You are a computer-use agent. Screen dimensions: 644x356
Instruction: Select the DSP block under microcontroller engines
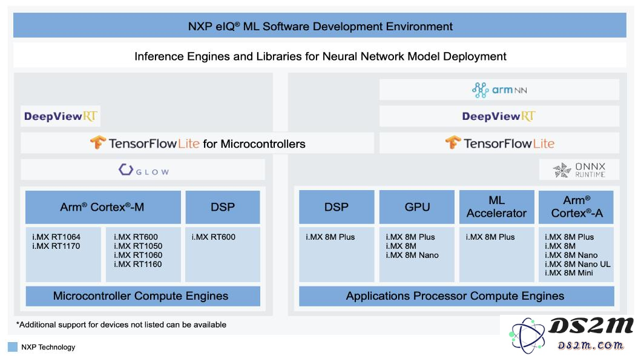point(223,207)
